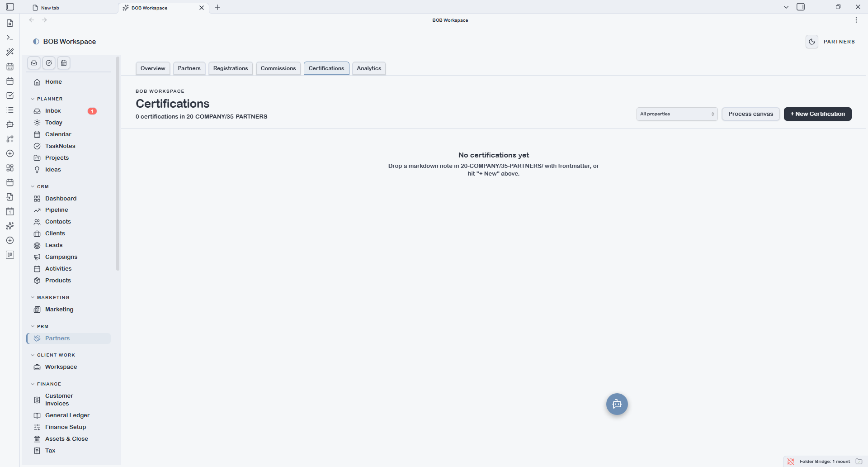Toggle the right sidebar panel icon
Image resolution: width=868 pixels, height=467 pixels.
(801, 7)
